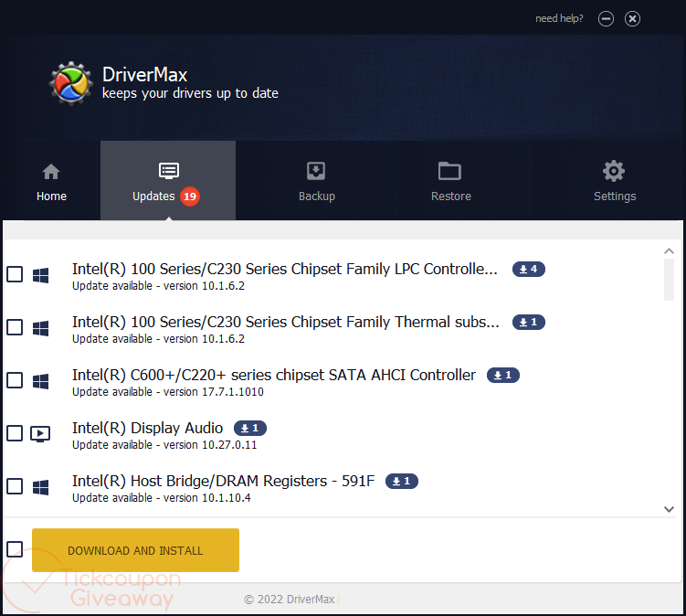686x616 pixels.
Task: Click Windows icon of Host Bridge row
Action: coord(41,487)
